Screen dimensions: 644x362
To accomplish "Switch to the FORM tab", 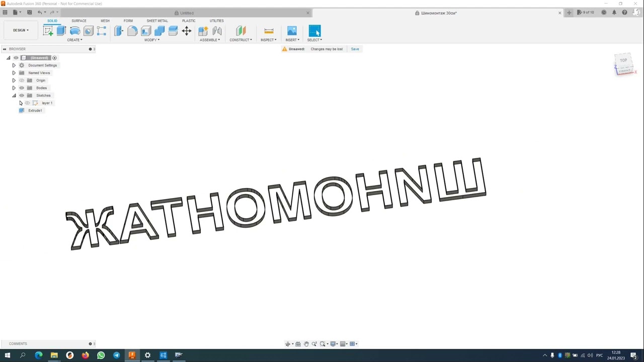I will click(x=128, y=21).
